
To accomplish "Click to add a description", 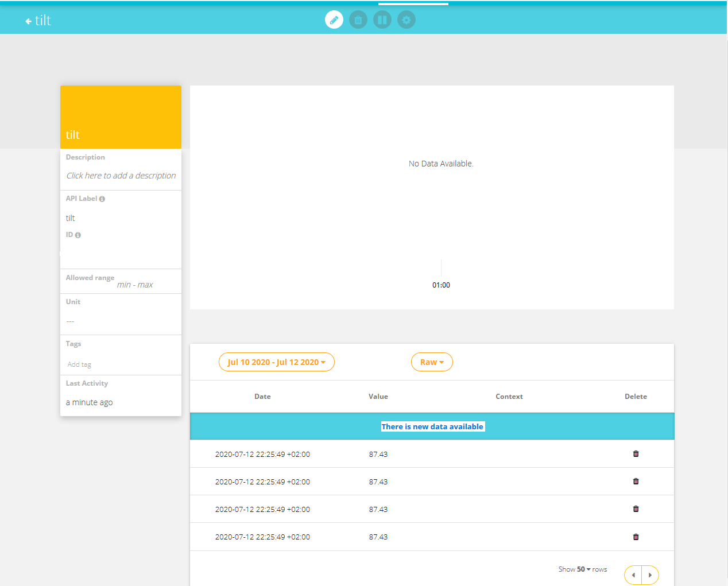I will tap(121, 176).
